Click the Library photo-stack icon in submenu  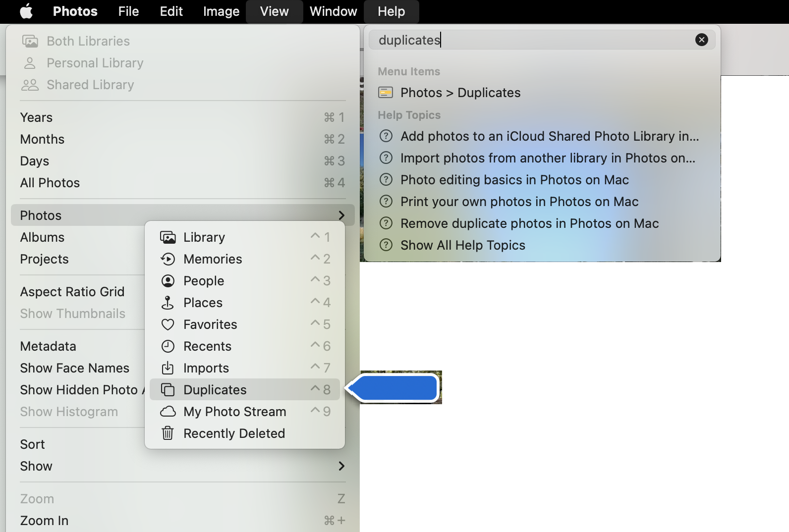(168, 237)
